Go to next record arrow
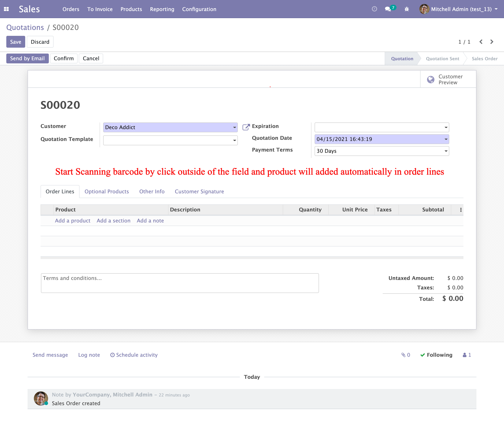Viewport: 504px width, 428px height. click(492, 42)
